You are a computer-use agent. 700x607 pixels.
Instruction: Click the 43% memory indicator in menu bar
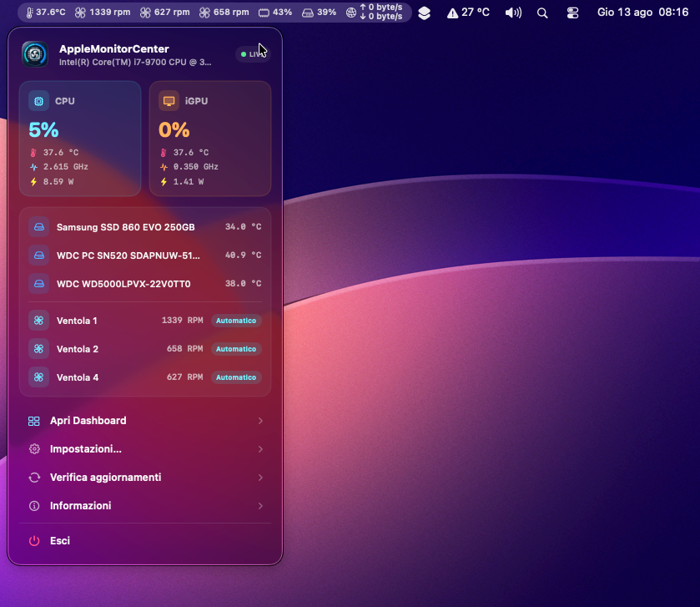click(275, 13)
